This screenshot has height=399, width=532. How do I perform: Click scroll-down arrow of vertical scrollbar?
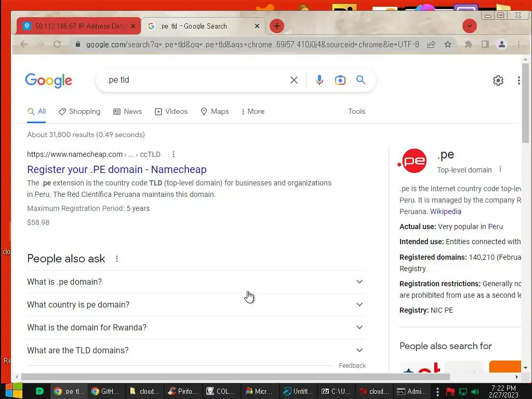(525, 368)
